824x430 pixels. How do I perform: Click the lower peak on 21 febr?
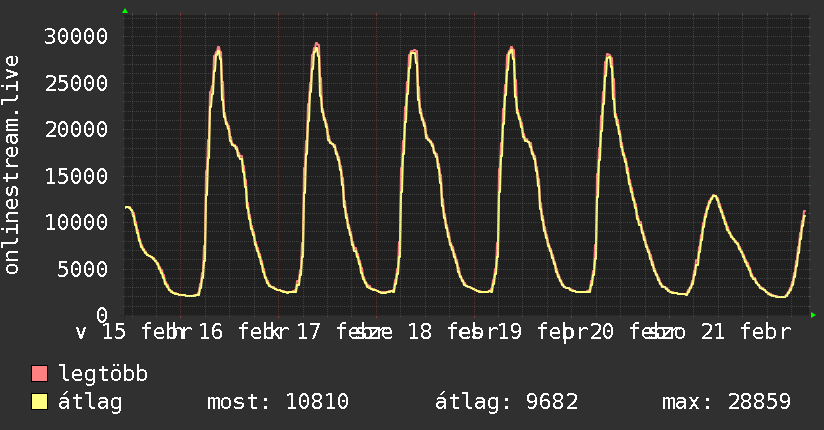coord(713,195)
